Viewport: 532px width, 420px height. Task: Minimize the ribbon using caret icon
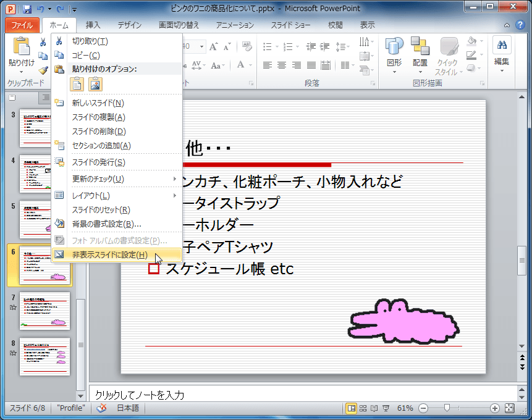507,25
